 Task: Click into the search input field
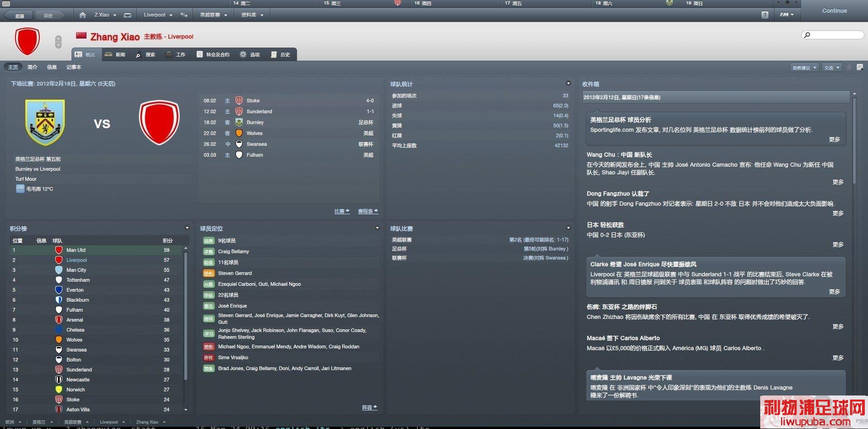(832, 35)
